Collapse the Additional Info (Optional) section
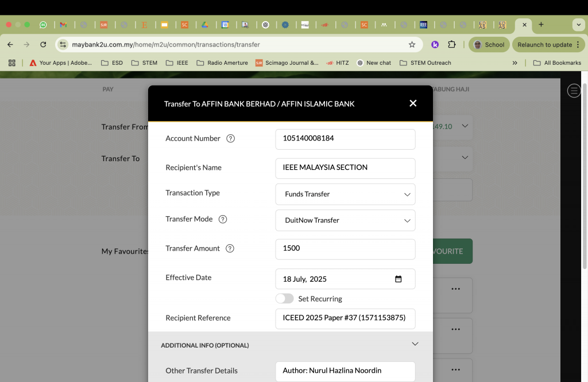Viewport: 588px width, 382px height. [415, 344]
